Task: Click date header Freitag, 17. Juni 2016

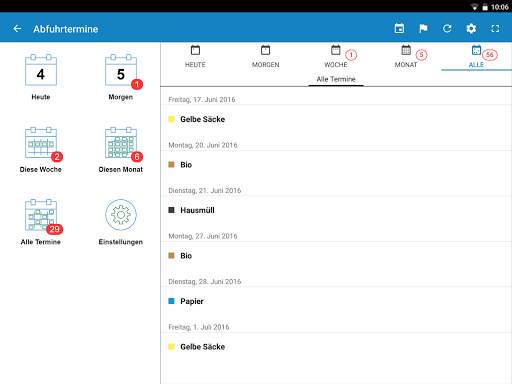Action: click(202, 100)
